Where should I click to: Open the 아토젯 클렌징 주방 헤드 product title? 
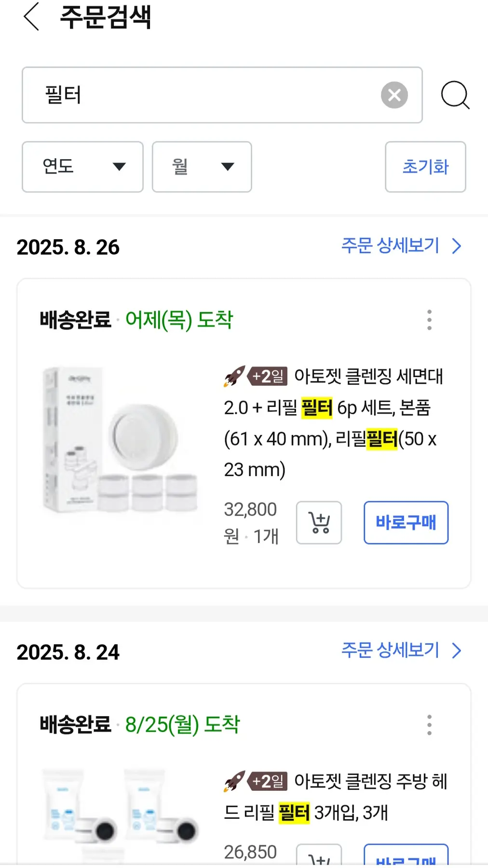coord(335,797)
